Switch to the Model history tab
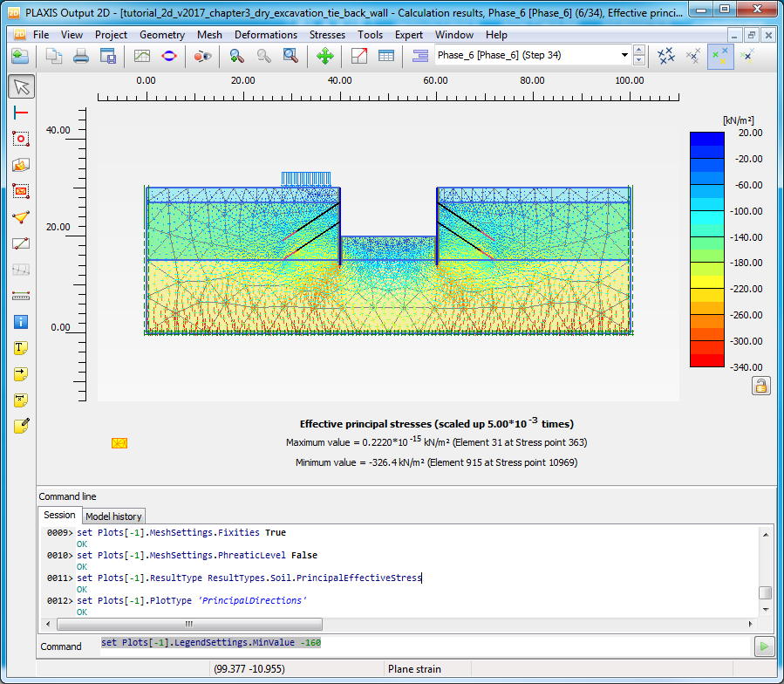 click(x=113, y=516)
